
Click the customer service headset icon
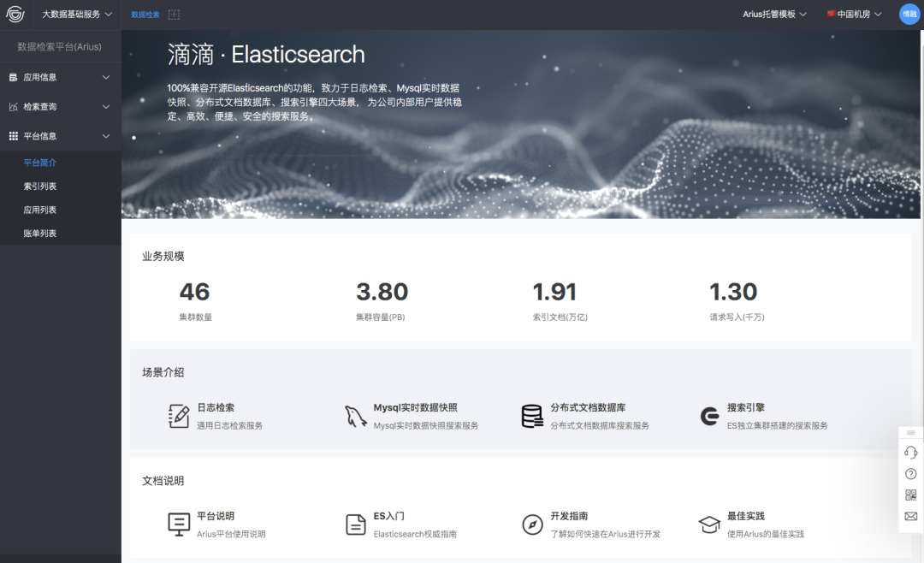[x=911, y=453]
